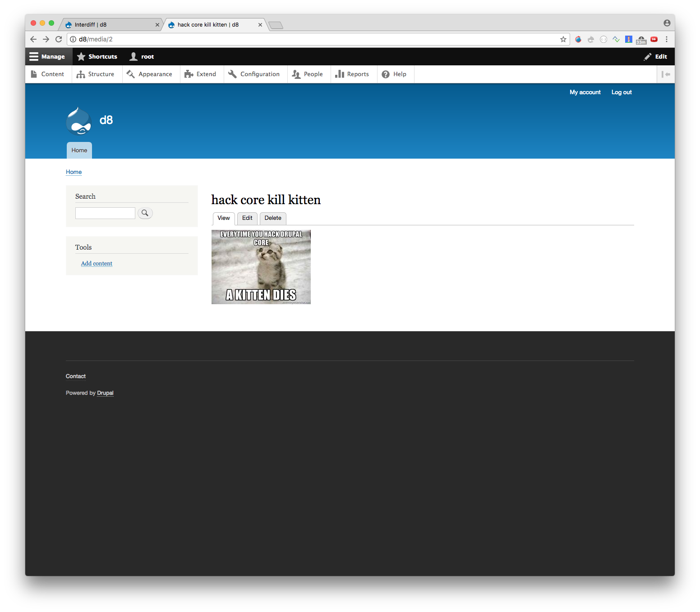Toggle Edit mode with the pencil icon
Viewport: 700px width, 612px height.
click(x=648, y=56)
